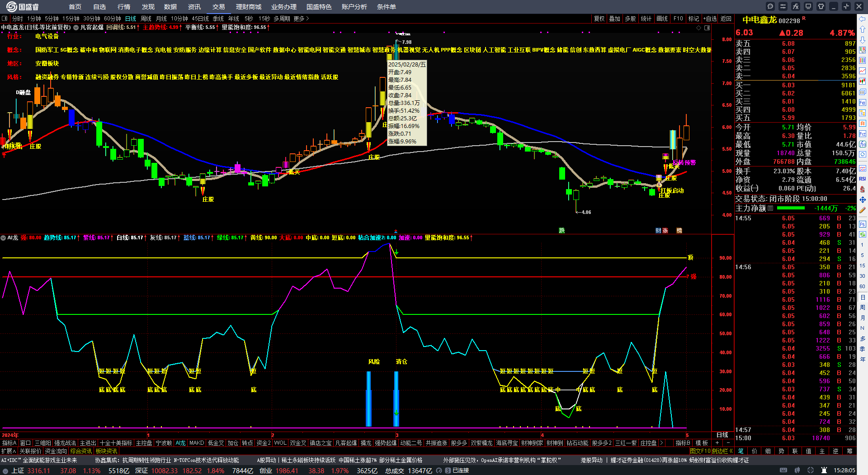Open 画线 drawing tools menu

coord(662,19)
